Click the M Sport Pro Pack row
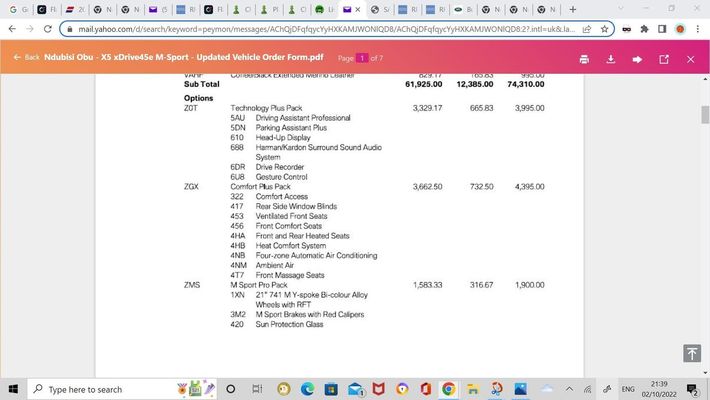710x400 pixels. click(x=364, y=285)
